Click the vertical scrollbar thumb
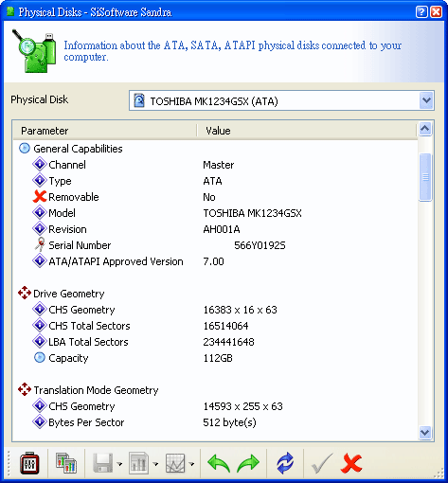Image resolution: width=448 pixels, height=483 pixels. [425, 177]
